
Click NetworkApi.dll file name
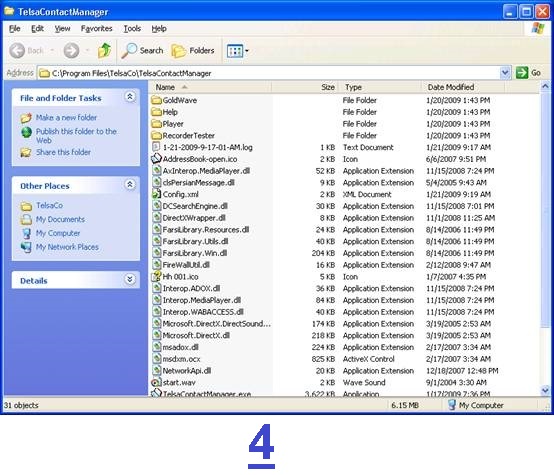(187, 371)
